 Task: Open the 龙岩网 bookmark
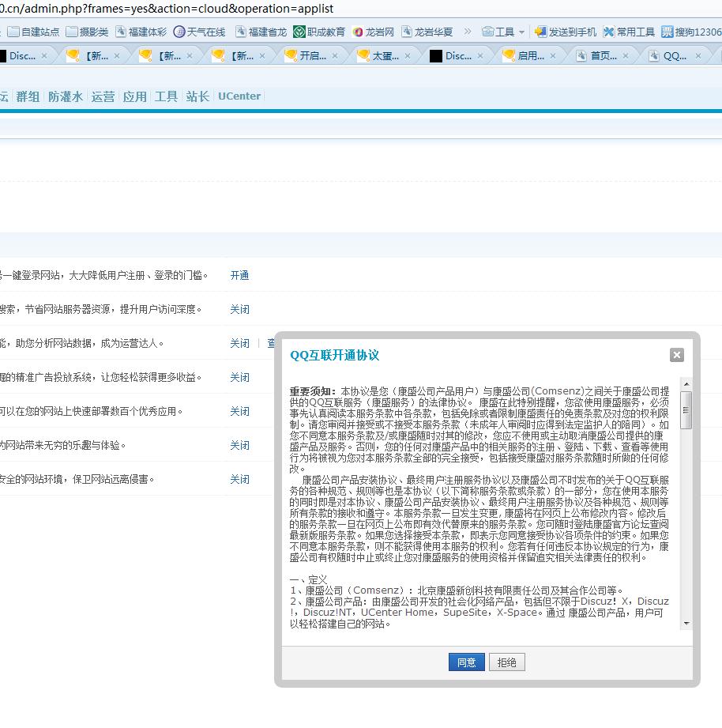[373, 32]
